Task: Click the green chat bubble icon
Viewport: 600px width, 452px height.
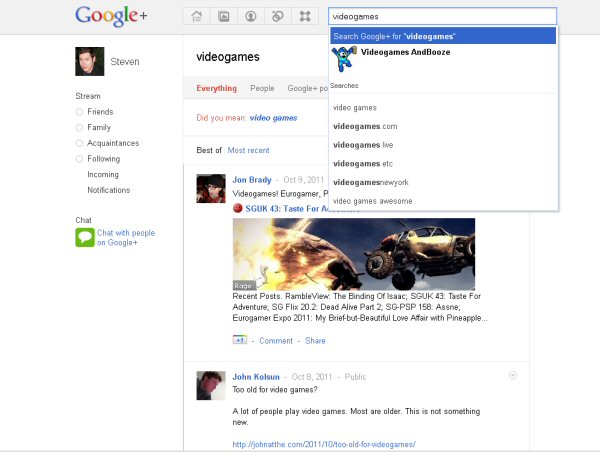Action: 85,237
